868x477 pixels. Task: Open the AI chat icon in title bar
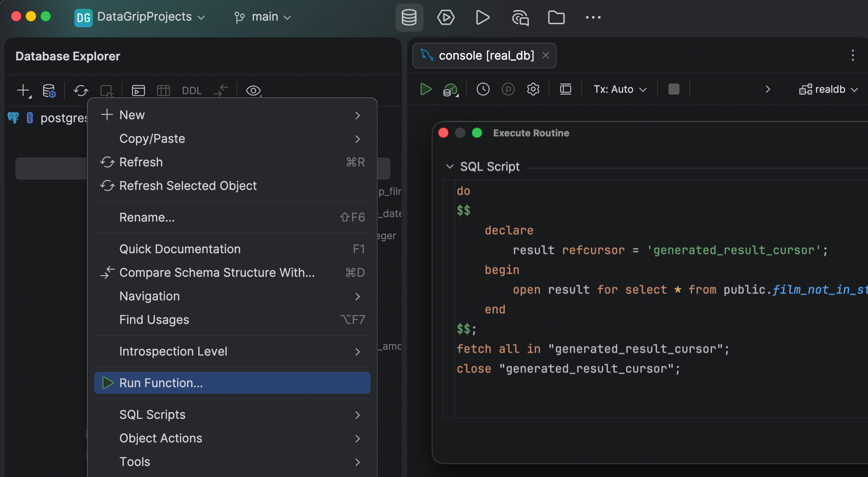point(520,17)
